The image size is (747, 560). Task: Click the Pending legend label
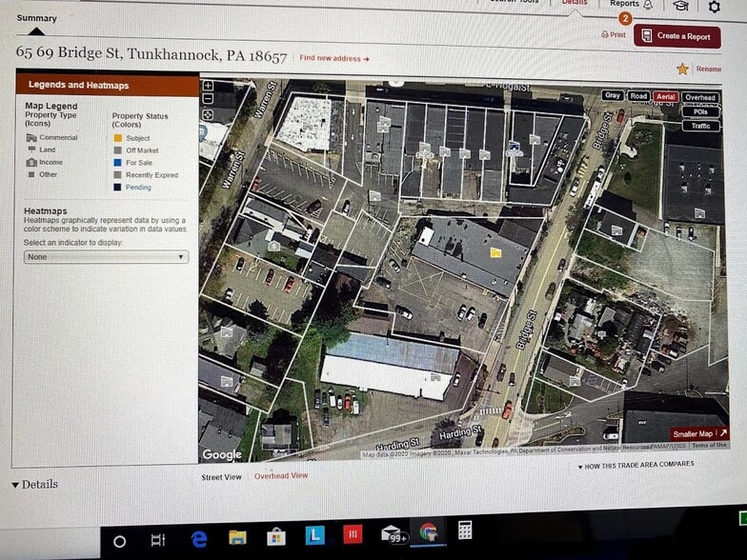coord(139,188)
